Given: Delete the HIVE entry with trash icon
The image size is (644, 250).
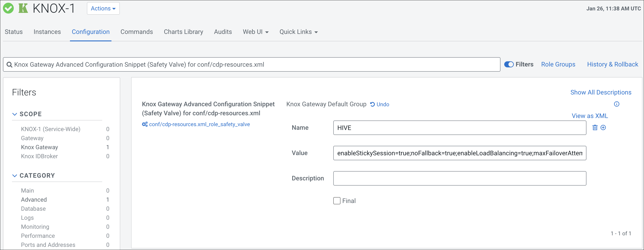Looking at the screenshot, I should click(595, 127).
